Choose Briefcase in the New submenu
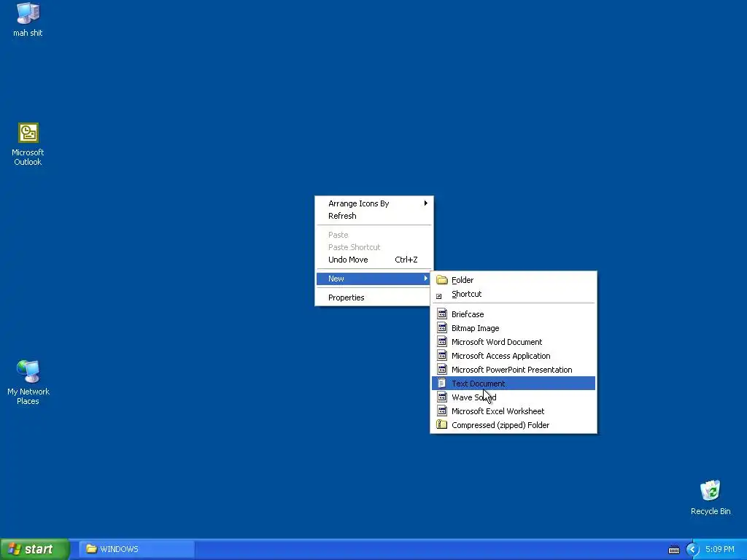The image size is (747, 560). pos(514,314)
